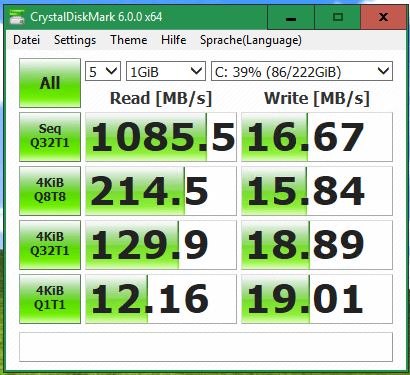Select the 4KiB Q8T8 write result 15.84

click(x=317, y=191)
